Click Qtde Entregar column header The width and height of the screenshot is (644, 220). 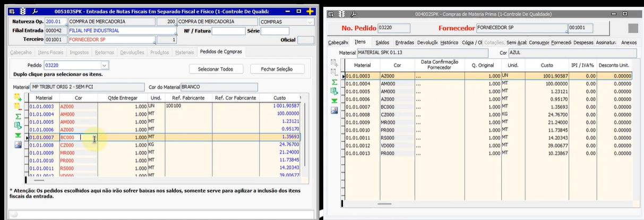(x=123, y=98)
